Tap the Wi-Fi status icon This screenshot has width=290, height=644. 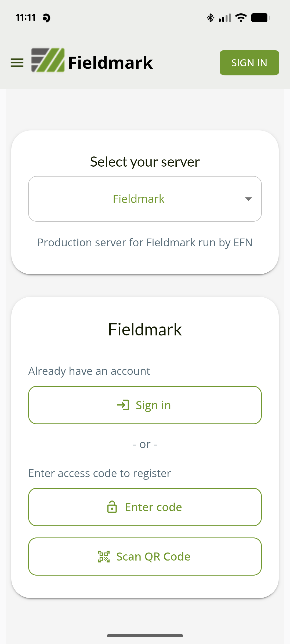click(241, 18)
